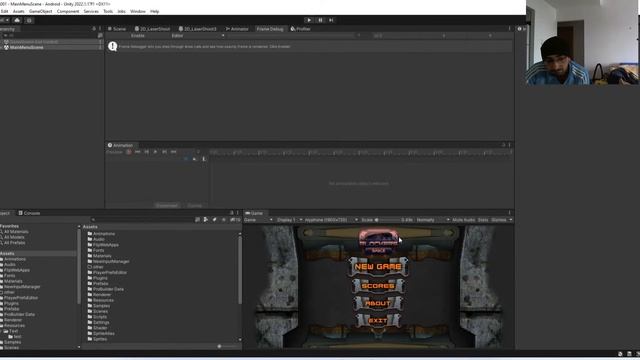Click the Enable button in the Frame Debugger
640x360 pixels.
pyautogui.click(x=138, y=36)
